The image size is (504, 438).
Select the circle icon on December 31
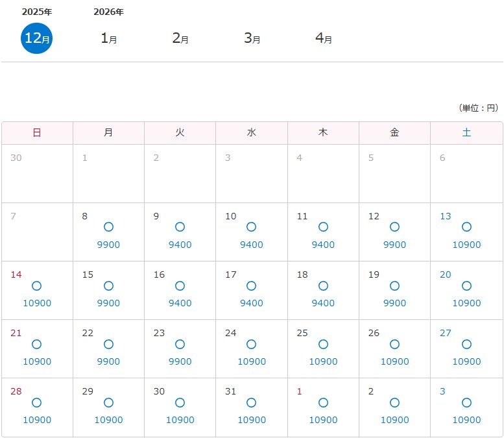pyautogui.click(x=251, y=402)
